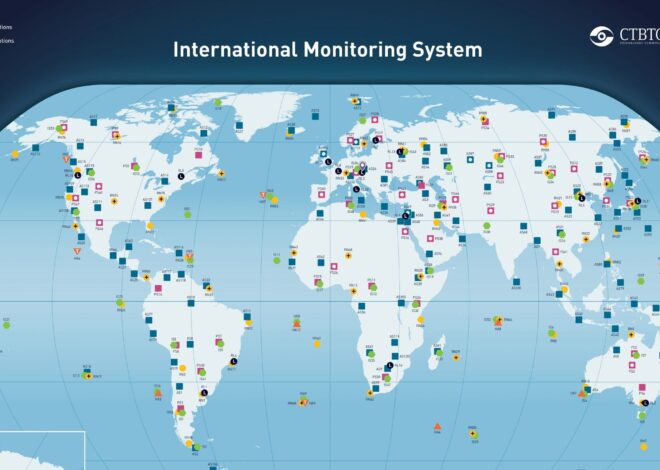The image size is (660, 470).
Task: Select the blue square on the Alaska Peninsula
Action: point(36,148)
